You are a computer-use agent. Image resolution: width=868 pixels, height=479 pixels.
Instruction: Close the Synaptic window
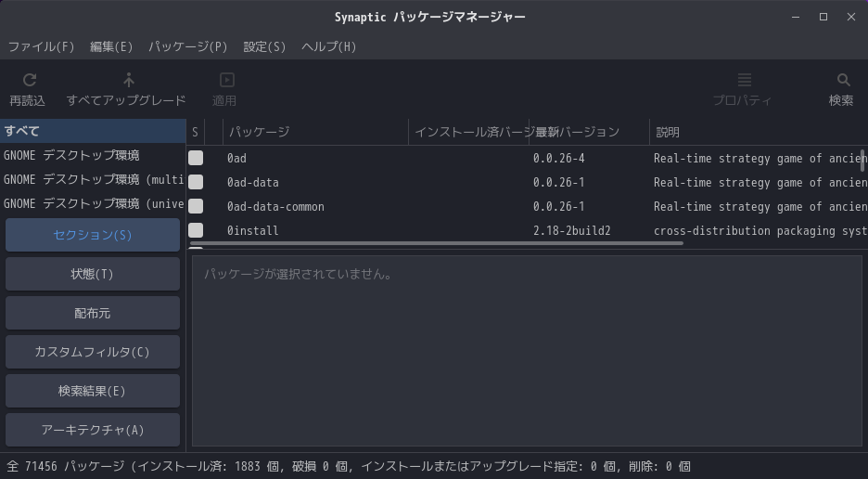[851, 18]
